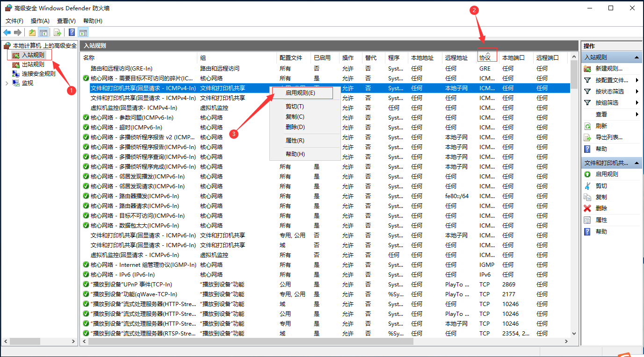Select 连接安全规则 in the left tree
The width and height of the screenshot is (644, 357).
(38, 73)
